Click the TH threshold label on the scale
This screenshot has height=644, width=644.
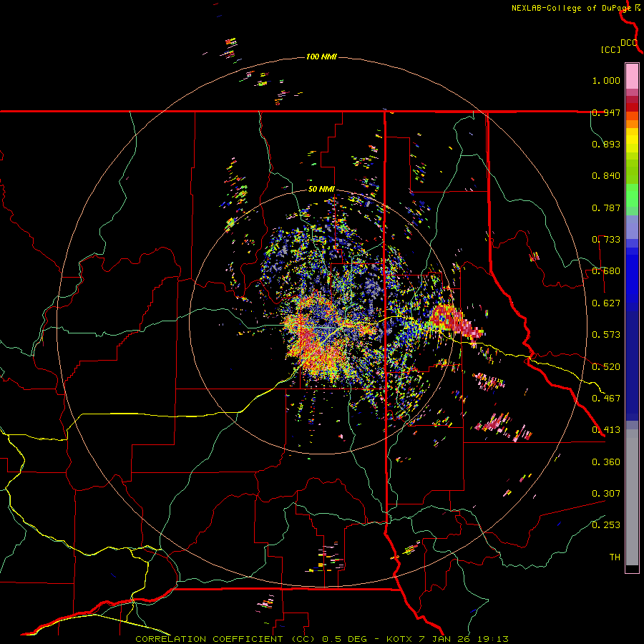tap(615, 557)
